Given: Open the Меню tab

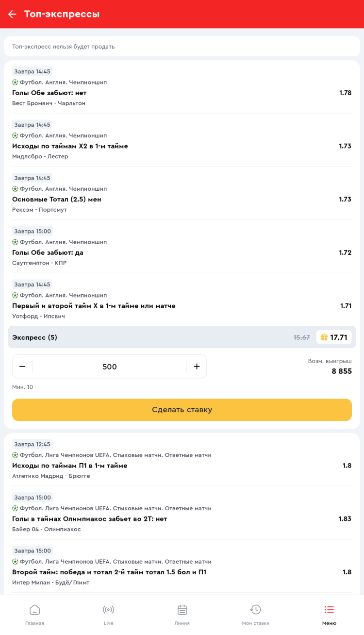Looking at the screenshot, I should click(x=329, y=614).
